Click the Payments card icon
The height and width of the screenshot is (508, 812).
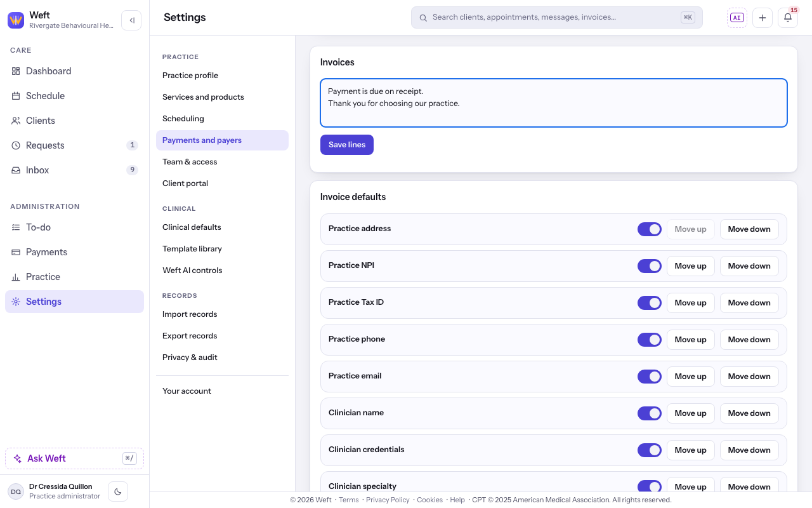click(x=16, y=252)
